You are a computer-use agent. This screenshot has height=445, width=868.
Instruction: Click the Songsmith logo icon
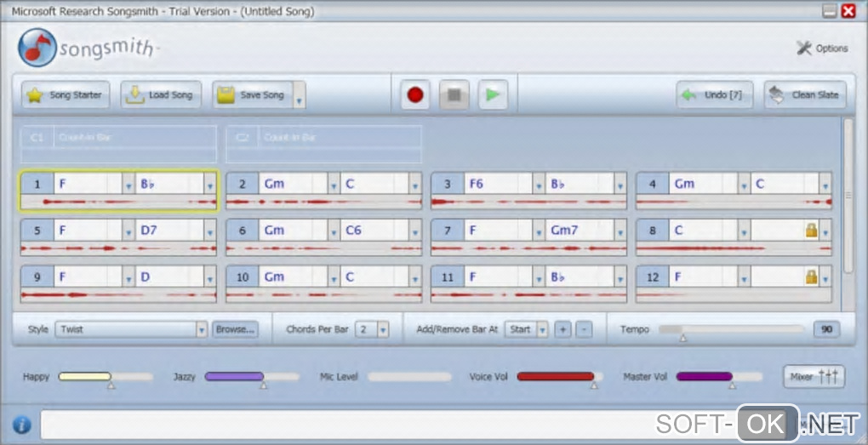click(37, 48)
